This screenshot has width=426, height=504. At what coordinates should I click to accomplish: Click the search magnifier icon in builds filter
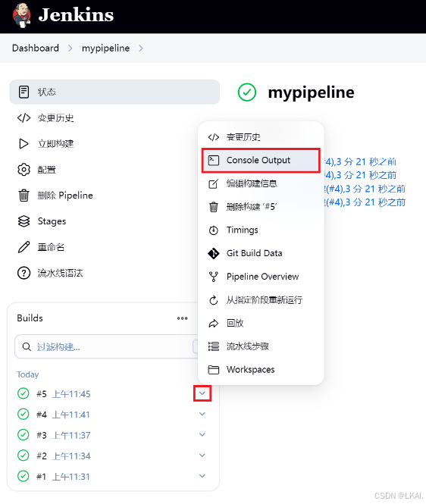click(x=27, y=347)
